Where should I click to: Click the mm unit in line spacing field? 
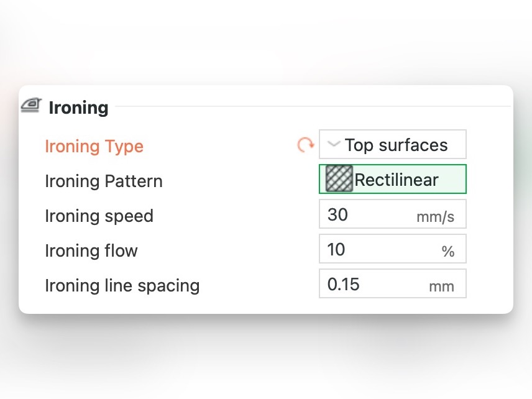coord(441,287)
